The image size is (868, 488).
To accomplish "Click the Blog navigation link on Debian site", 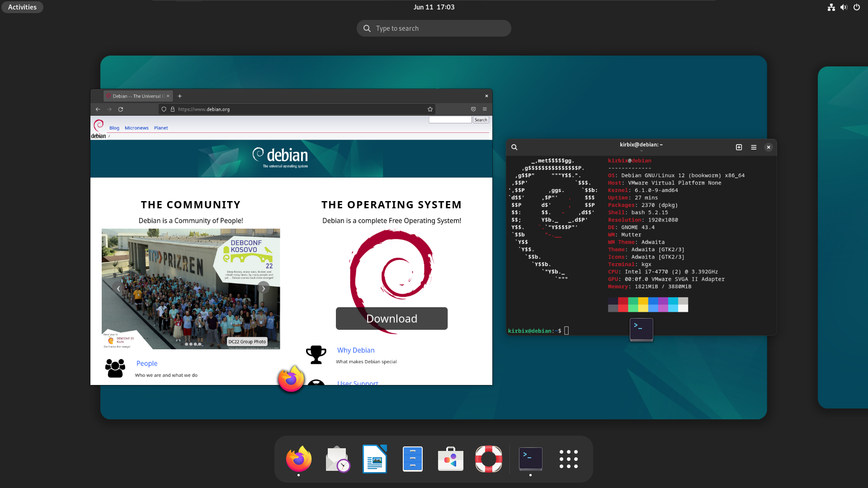I will [x=114, y=127].
